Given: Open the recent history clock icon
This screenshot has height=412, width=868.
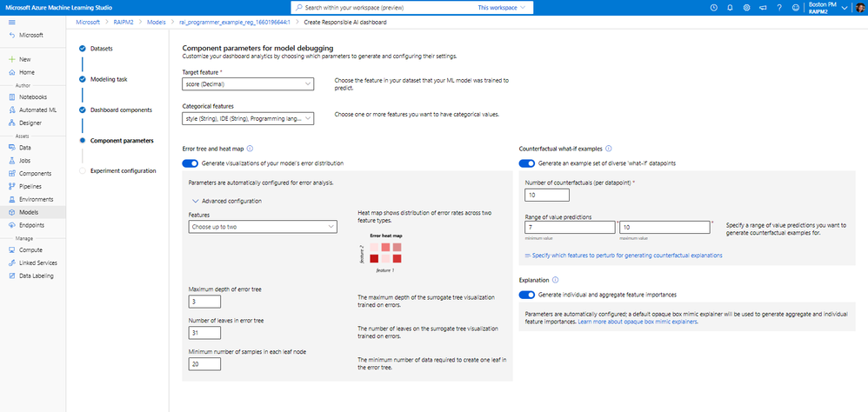Looking at the screenshot, I should point(713,8).
